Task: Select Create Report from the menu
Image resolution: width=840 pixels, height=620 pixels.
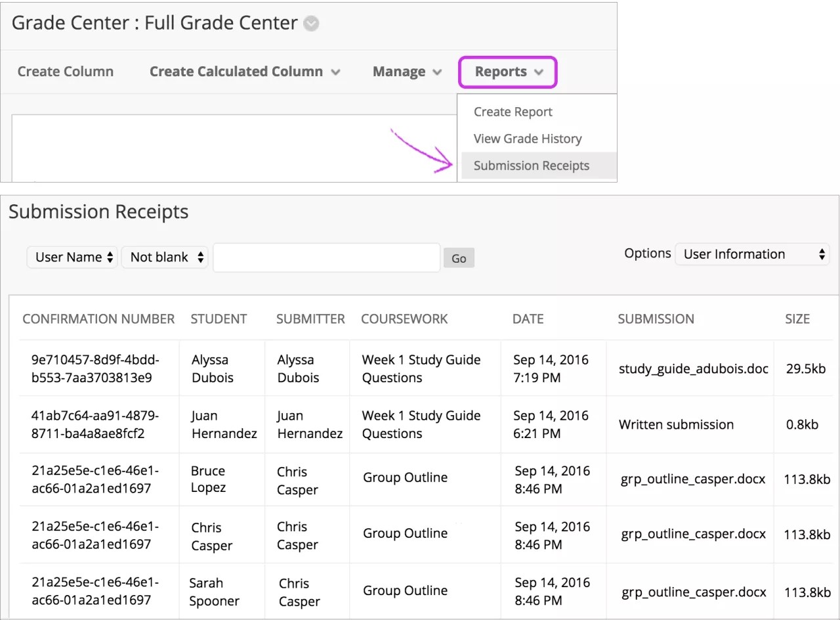Action: coord(513,112)
